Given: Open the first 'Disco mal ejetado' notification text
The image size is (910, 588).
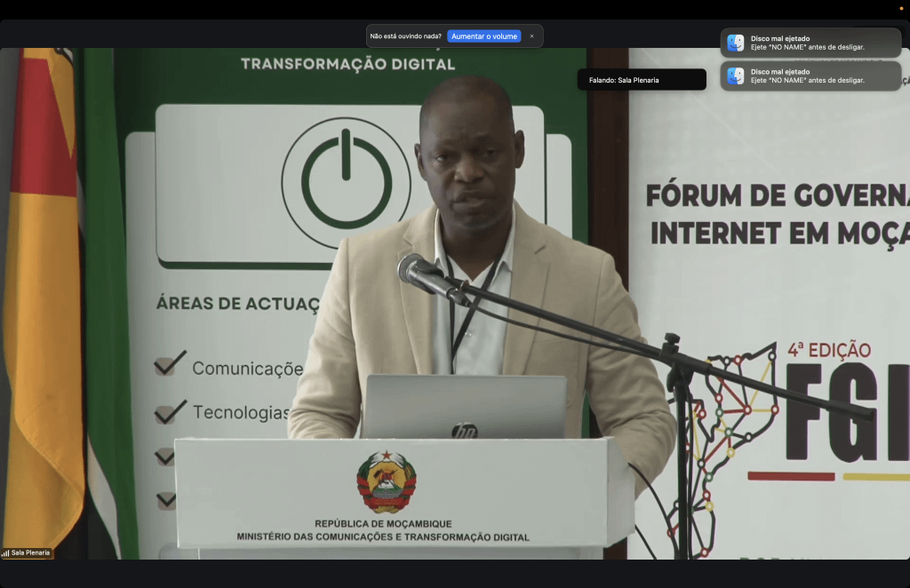Looking at the screenshot, I should click(807, 43).
